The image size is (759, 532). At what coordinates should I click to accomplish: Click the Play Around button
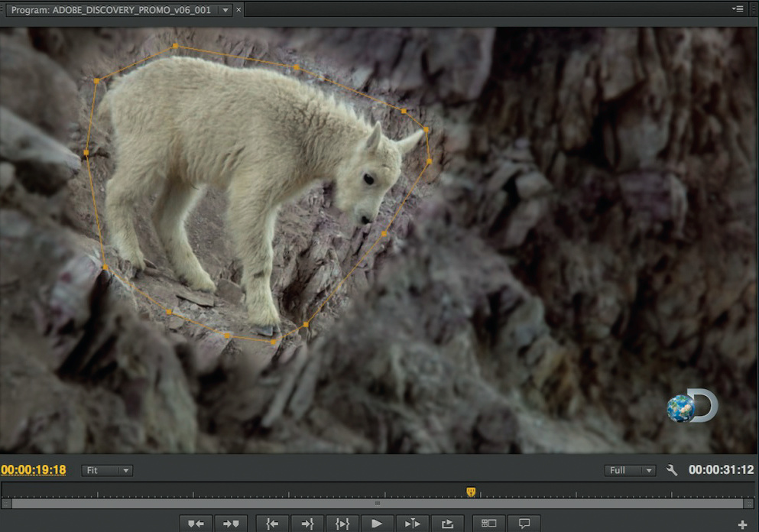tap(412, 524)
